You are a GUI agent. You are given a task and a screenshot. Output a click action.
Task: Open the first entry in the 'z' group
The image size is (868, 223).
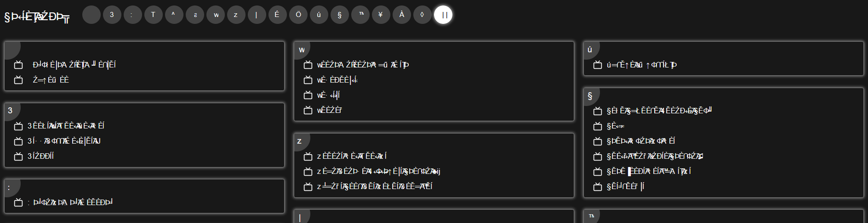352,156
